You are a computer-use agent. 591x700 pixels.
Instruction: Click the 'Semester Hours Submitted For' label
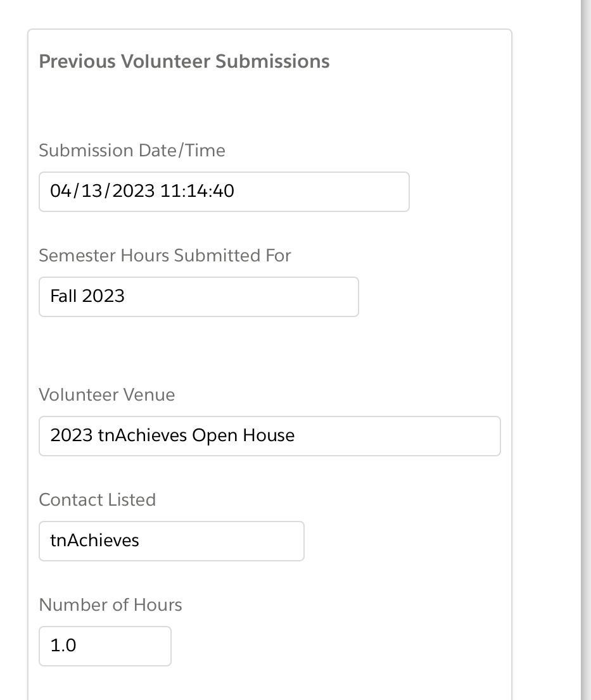point(165,256)
